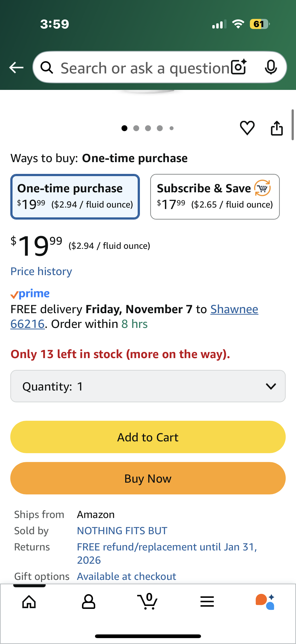The width and height of the screenshot is (296, 644).
Task: Open camera lens search icon
Action: (239, 67)
